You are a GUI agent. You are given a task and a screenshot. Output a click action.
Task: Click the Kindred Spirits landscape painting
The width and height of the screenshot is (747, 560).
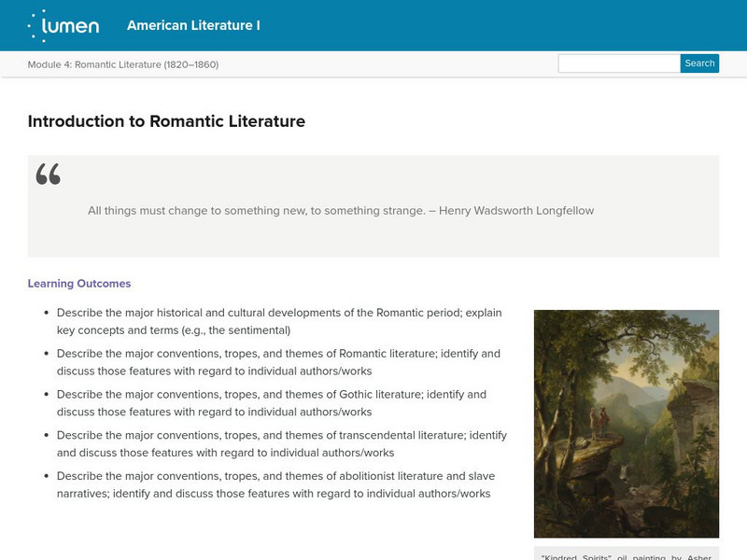(x=626, y=424)
